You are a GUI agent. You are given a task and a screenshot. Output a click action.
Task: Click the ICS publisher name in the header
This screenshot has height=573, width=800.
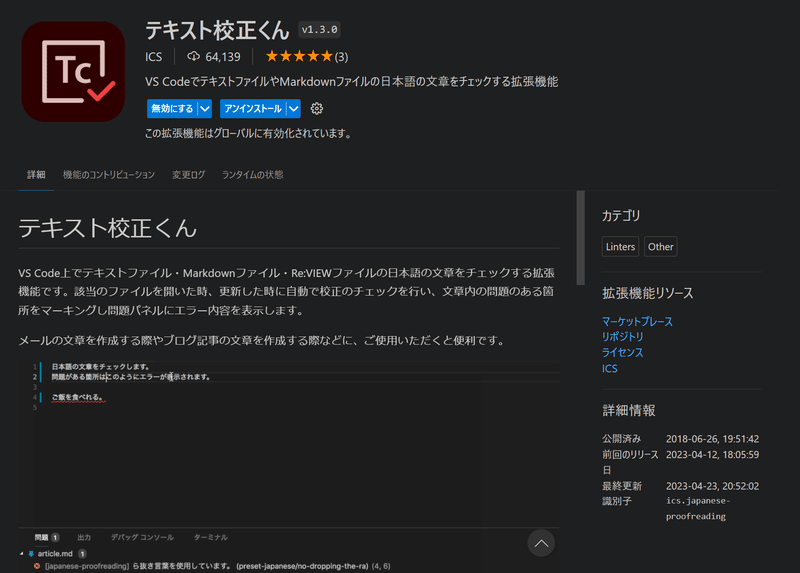click(x=154, y=57)
